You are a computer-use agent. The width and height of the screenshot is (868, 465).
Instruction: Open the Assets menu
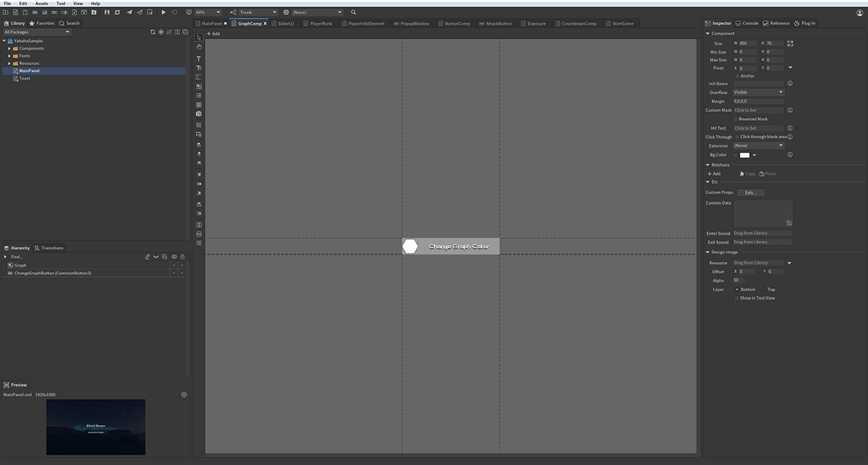pyautogui.click(x=41, y=3)
